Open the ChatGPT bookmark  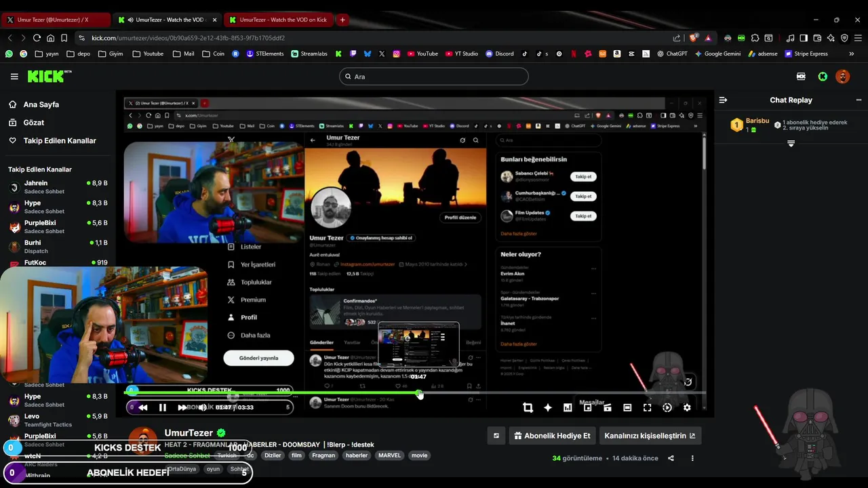pyautogui.click(x=672, y=54)
